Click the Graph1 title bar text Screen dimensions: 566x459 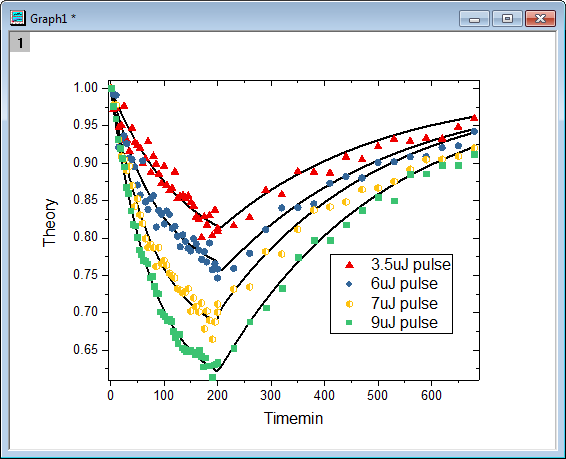[x=53, y=19]
